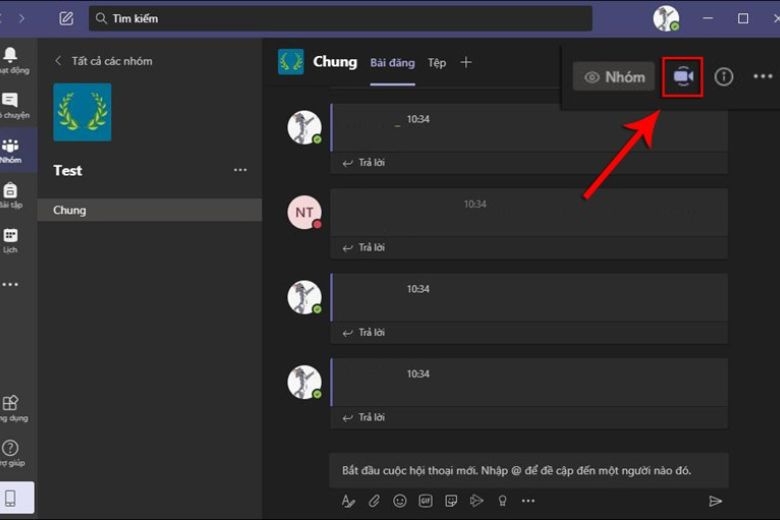Start a meeting with the video camera icon
The width and height of the screenshot is (780, 520).
coord(683,77)
